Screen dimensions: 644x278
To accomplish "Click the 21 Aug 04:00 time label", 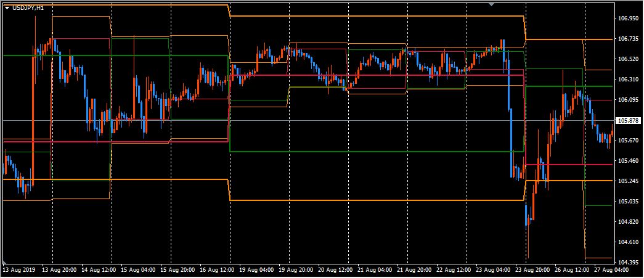I will click(x=374, y=270).
